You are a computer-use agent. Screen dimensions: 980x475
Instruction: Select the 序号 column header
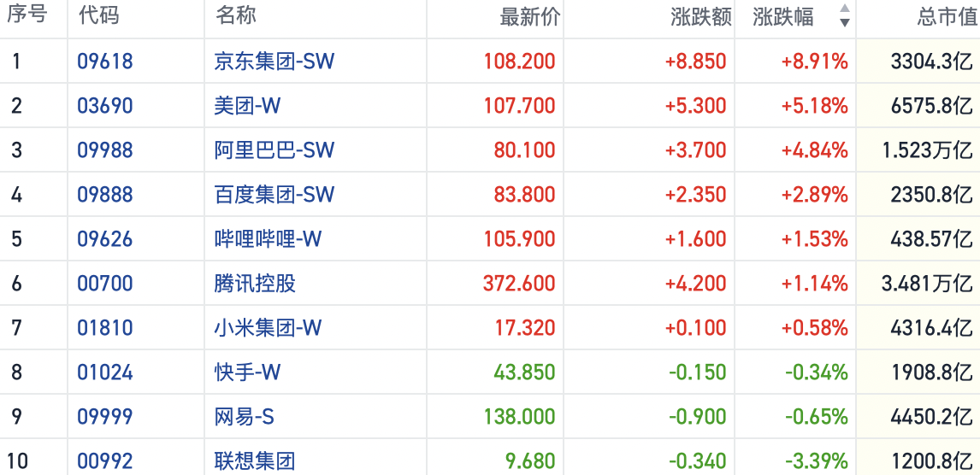coord(27,15)
